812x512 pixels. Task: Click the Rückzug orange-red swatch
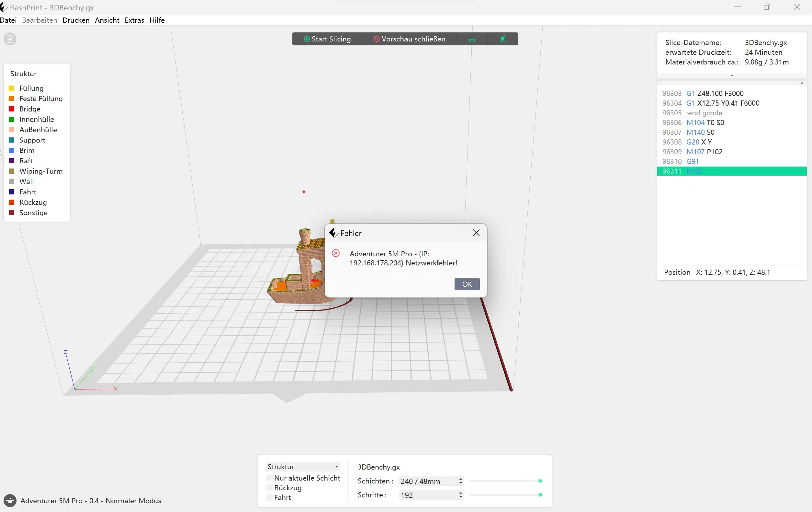(x=11, y=203)
